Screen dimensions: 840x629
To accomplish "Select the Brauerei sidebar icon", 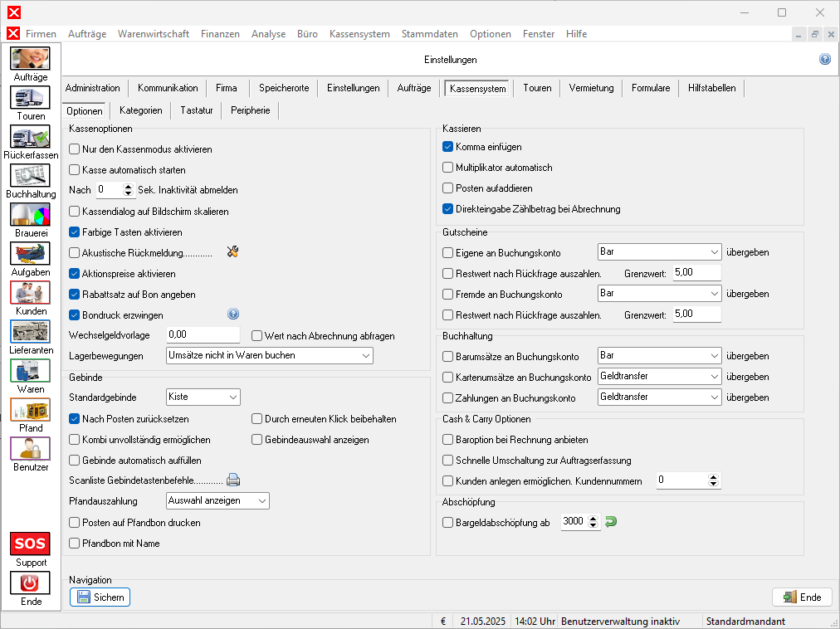I will (30, 215).
